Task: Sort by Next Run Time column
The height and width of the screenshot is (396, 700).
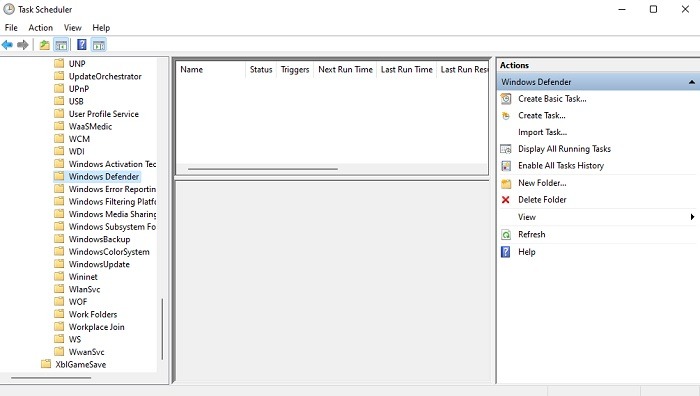Action: click(x=345, y=70)
